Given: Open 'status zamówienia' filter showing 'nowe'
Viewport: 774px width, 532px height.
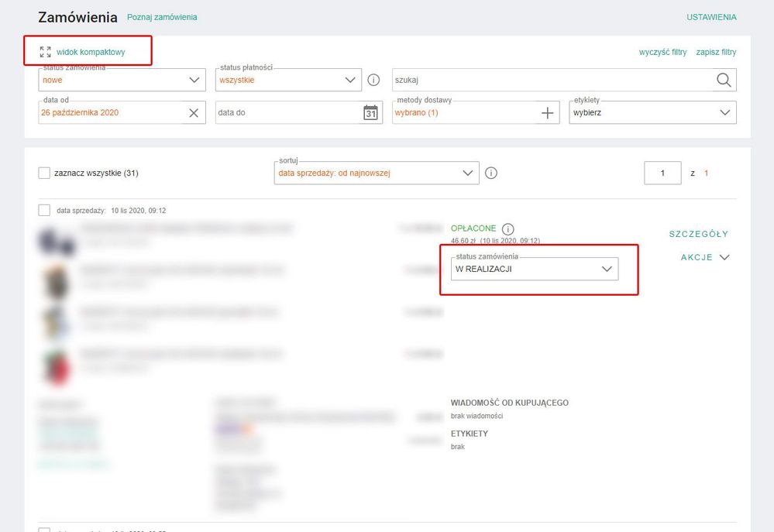Looking at the screenshot, I should click(x=122, y=80).
